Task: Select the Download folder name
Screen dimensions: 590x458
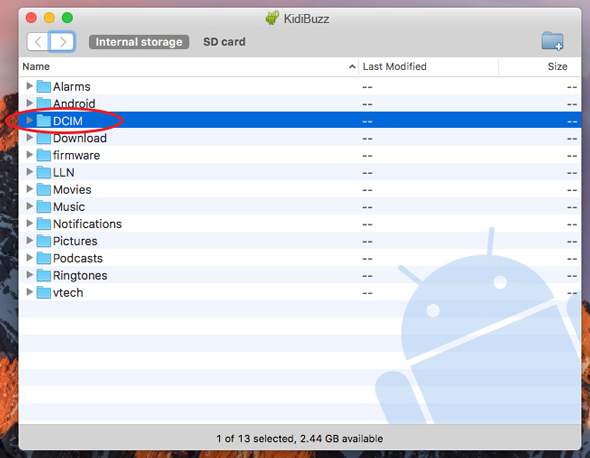Action: tap(80, 138)
